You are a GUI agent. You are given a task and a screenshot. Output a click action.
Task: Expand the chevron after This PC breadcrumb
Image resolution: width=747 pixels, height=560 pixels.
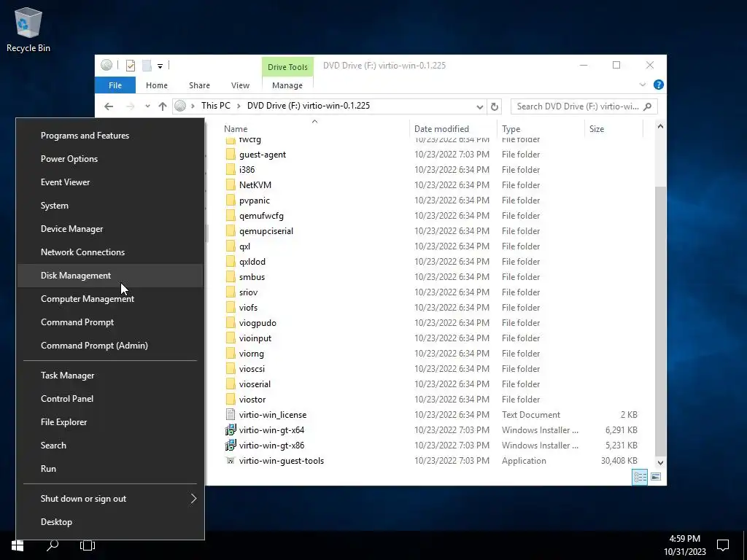click(x=239, y=106)
